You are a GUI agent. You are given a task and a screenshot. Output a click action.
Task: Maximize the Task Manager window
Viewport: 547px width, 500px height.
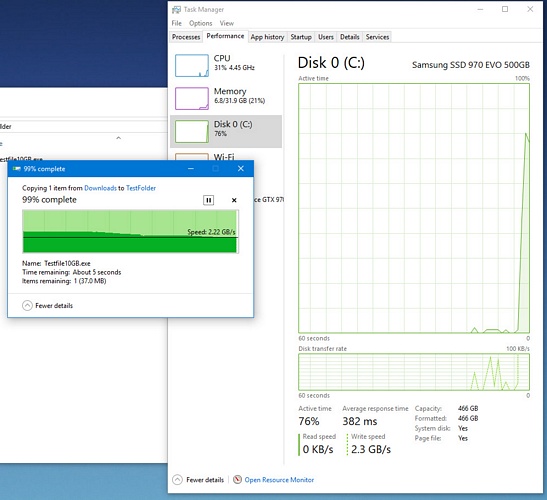point(505,9)
